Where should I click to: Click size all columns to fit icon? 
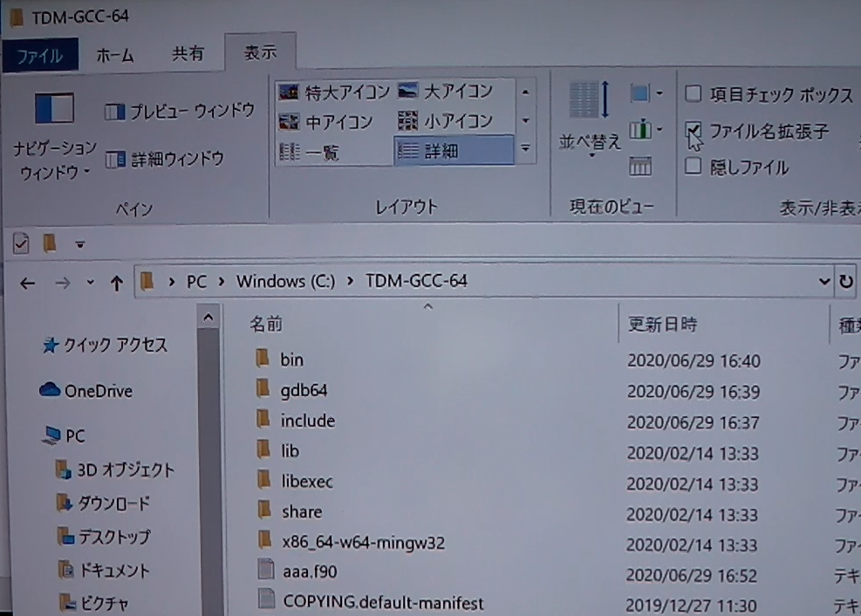639,166
